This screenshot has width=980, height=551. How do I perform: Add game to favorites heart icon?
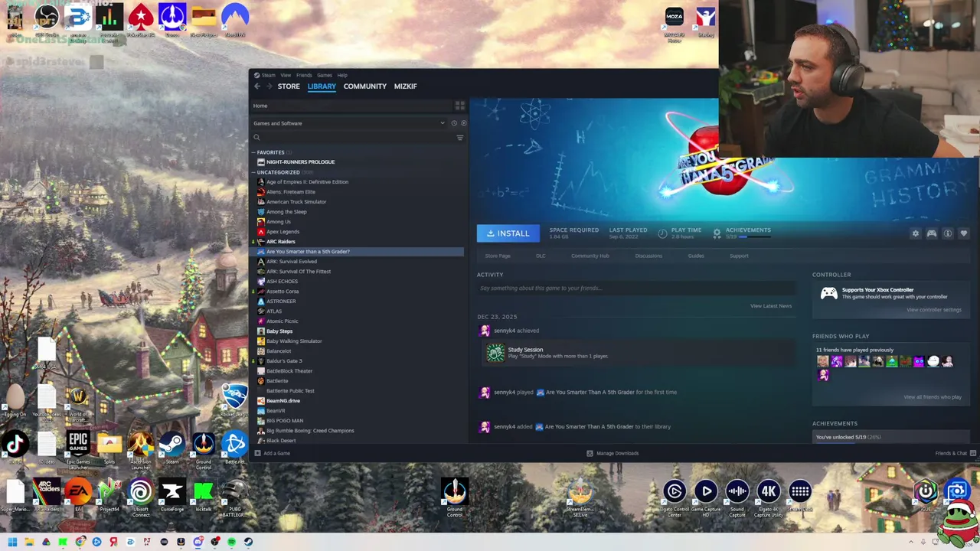click(963, 233)
